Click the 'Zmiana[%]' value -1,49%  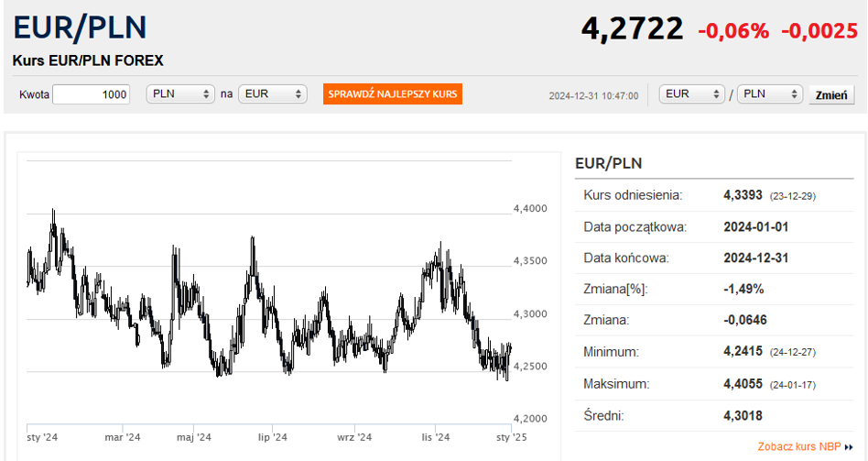[743, 289]
